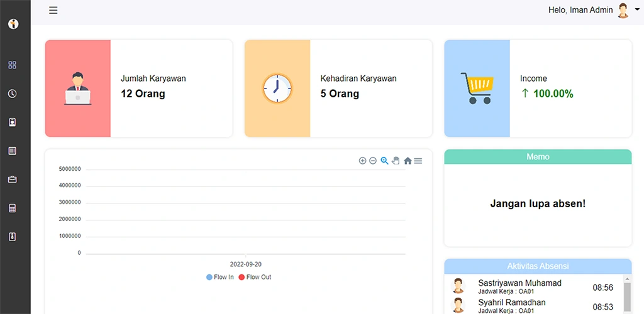Open the calculator icon in sidebar
644x314 pixels.
tap(13, 208)
